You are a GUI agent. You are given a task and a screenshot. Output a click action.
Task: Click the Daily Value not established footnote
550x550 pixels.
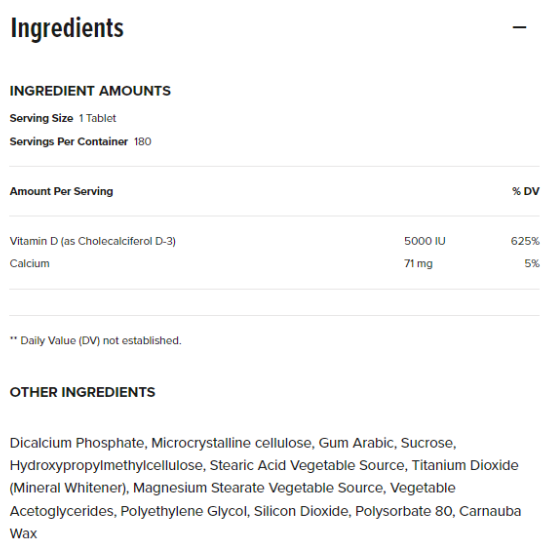[x=95, y=341]
